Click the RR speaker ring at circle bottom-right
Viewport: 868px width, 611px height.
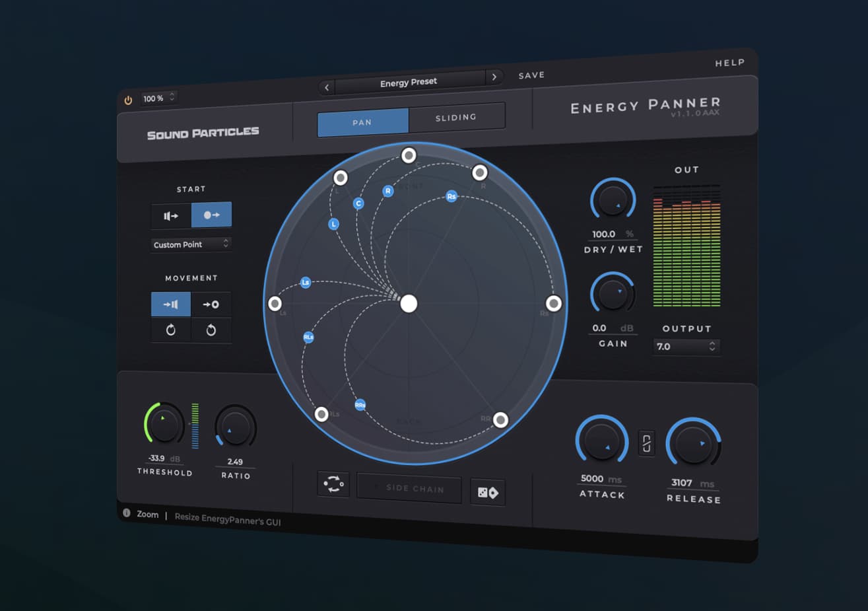pyautogui.click(x=501, y=419)
